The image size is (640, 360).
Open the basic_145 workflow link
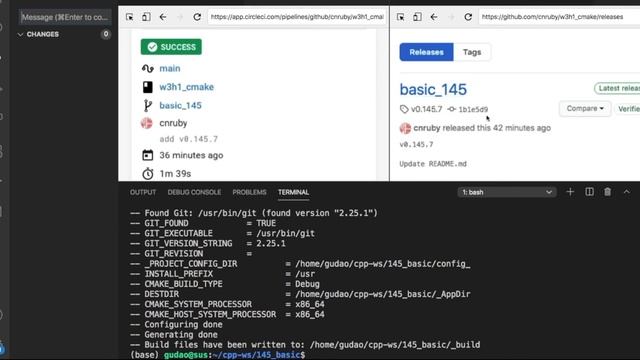[180, 105]
